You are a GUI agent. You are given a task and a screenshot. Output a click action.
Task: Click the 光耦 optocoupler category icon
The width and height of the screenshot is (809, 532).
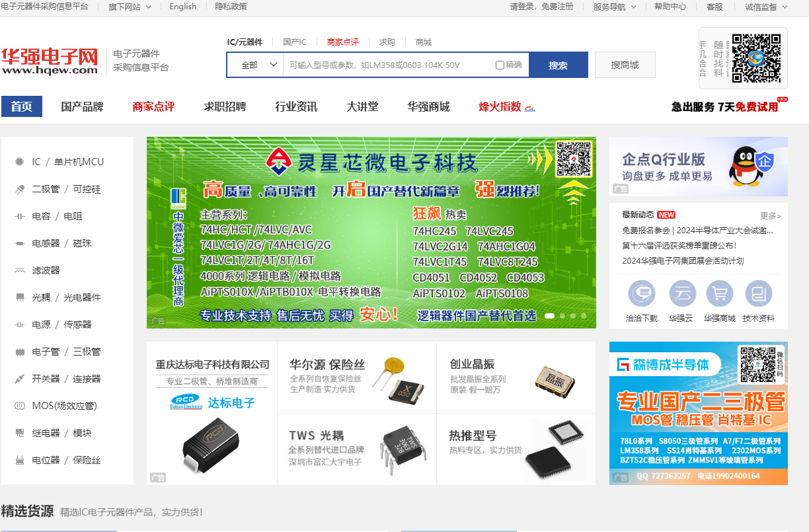[x=19, y=297]
